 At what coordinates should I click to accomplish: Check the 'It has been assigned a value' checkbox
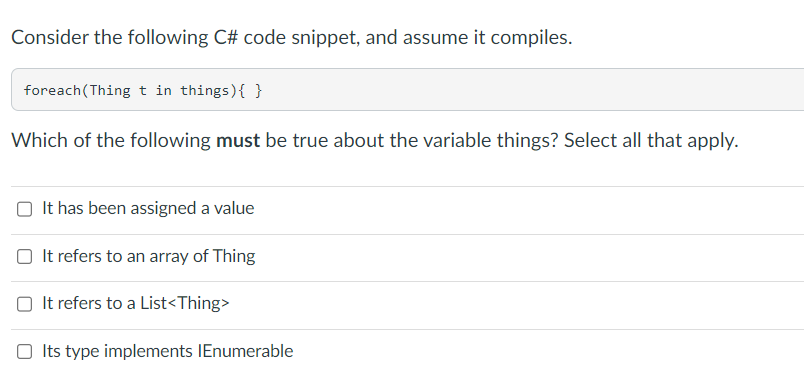coord(24,209)
